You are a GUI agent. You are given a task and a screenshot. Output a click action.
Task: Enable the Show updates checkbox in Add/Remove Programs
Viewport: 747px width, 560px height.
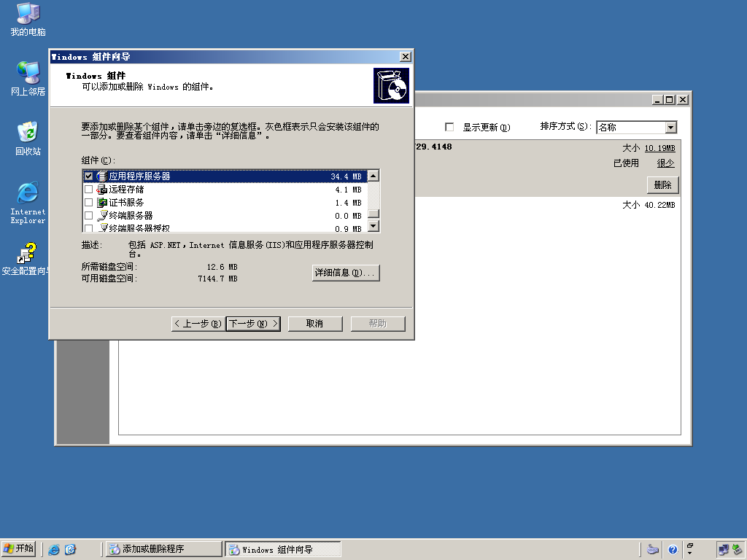coord(449,127)
